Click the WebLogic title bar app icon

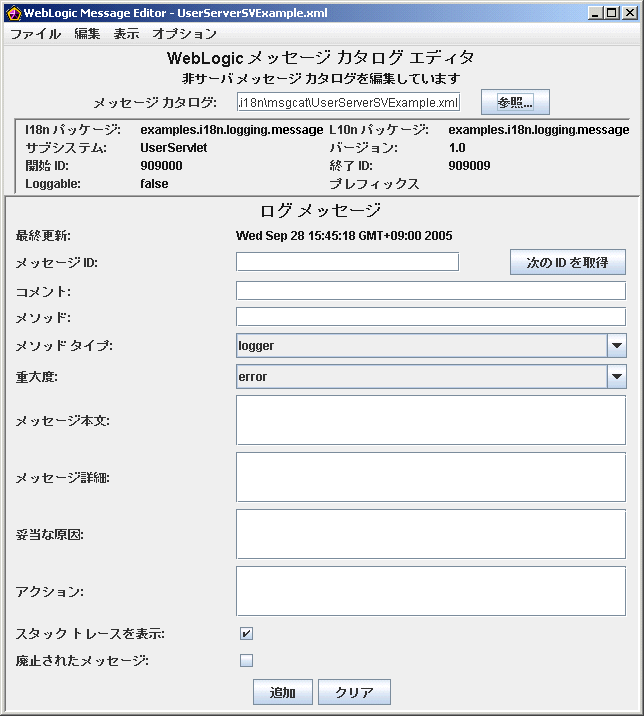click(x=14, y=13)
